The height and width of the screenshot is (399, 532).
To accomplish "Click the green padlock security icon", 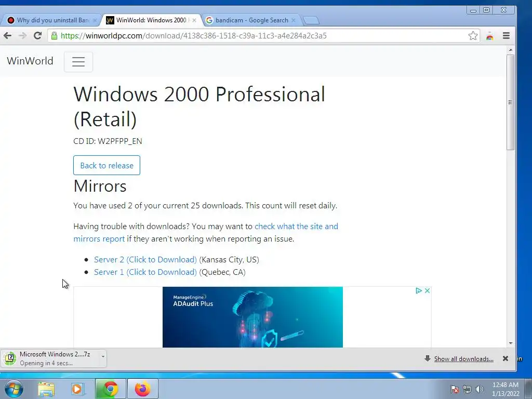I will (54, 36).
